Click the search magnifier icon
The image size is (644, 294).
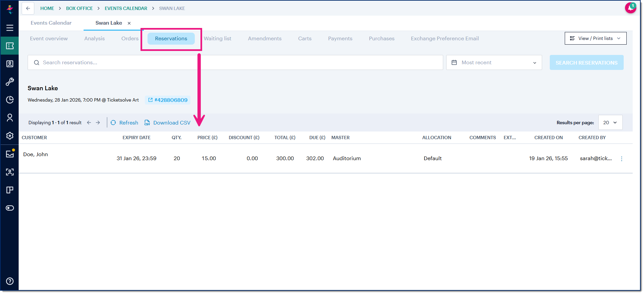click(37, 63)
